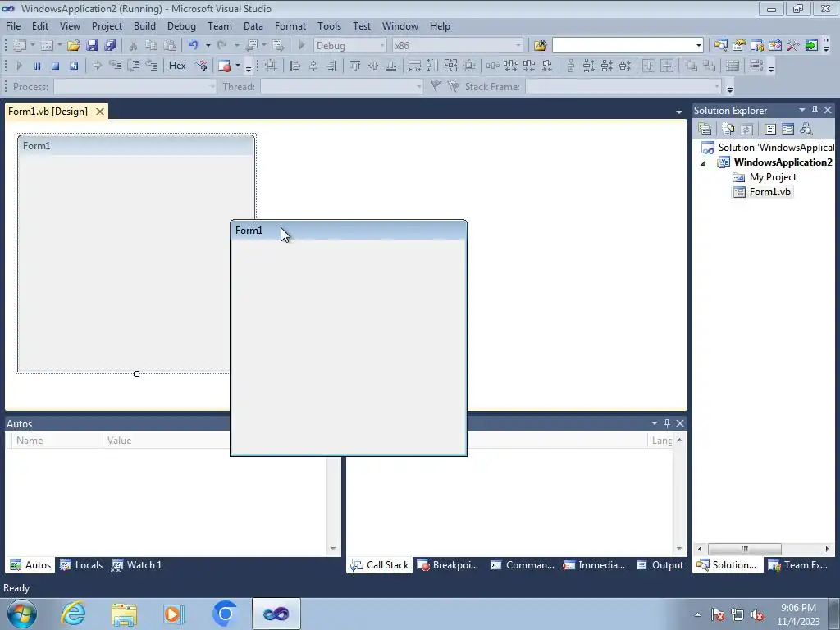Open the Debug configuration dropdown
The width and height of the screenshot is (840, 630).
382,46
